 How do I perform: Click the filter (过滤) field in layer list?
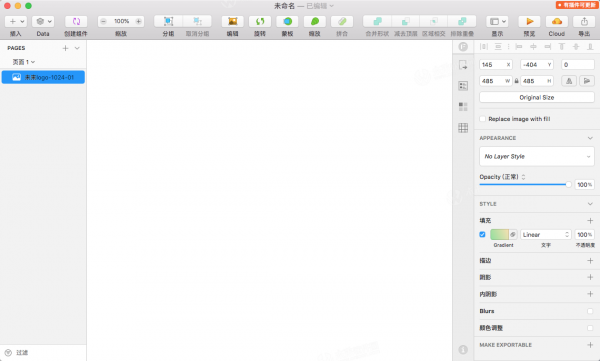43,352
